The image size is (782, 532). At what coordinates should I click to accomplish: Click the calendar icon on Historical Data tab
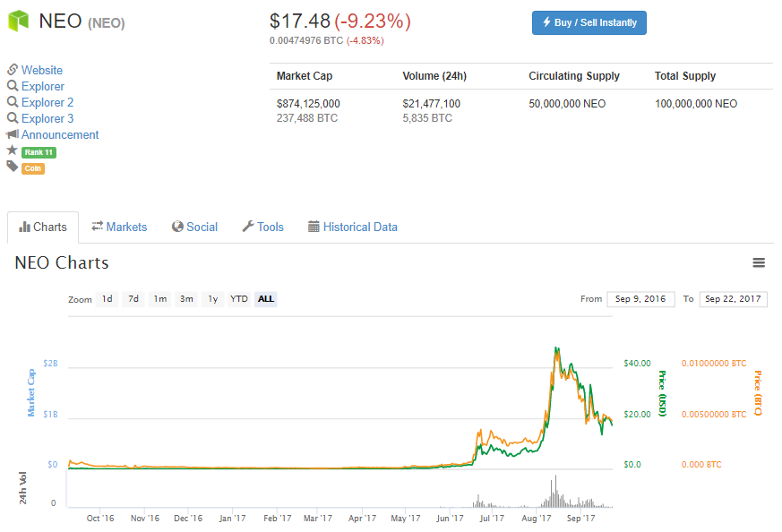coord(314,227)
